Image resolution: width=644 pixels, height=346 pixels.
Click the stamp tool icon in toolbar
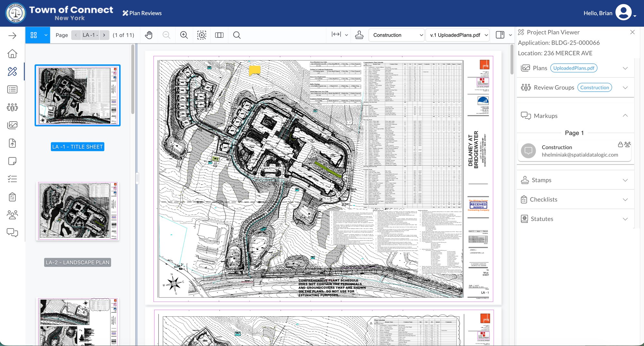[359, 35]
